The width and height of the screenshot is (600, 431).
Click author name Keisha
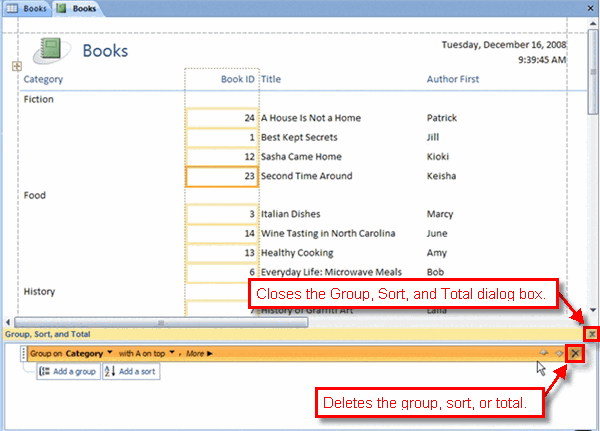(441, 176)
